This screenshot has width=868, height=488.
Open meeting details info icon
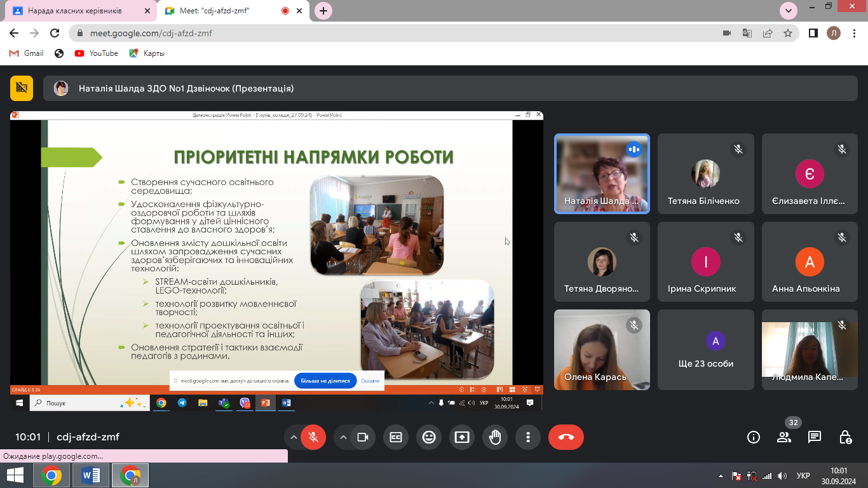(754, 437)
